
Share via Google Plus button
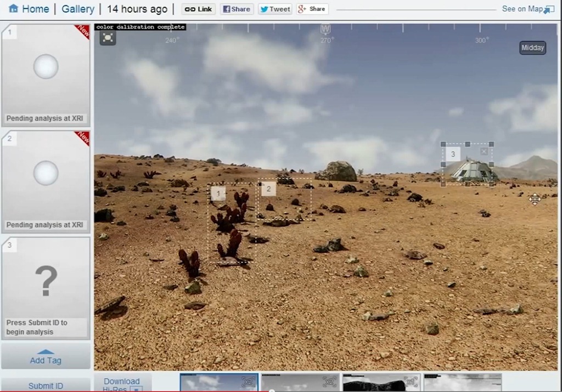[312, 9]
